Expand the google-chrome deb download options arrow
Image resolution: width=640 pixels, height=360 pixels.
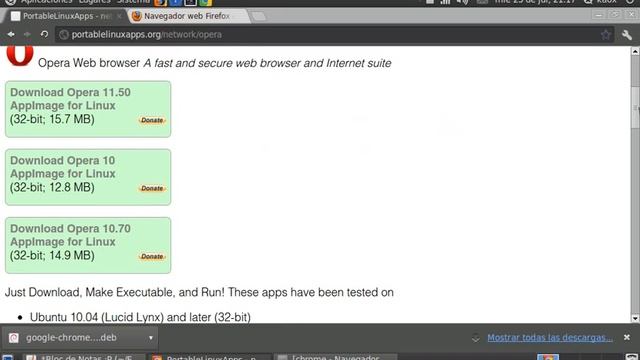point(151,338)
